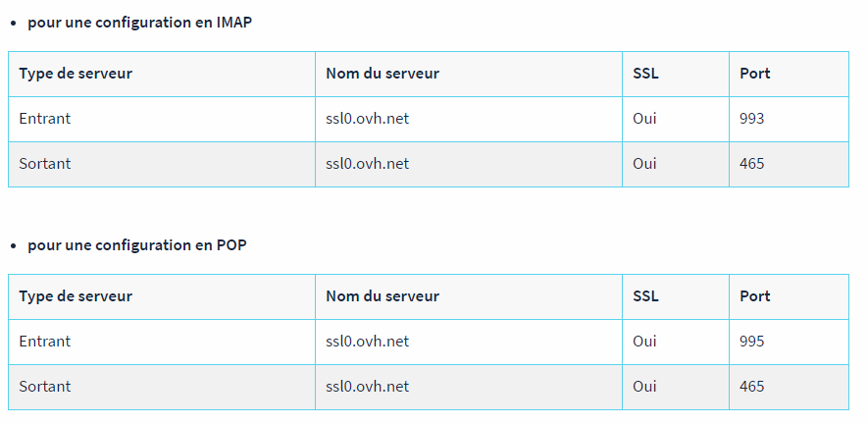Select the Sortant cell in the IMAP table
The height and width of the screenshot is (424, 868).
(x=45, y=164)
